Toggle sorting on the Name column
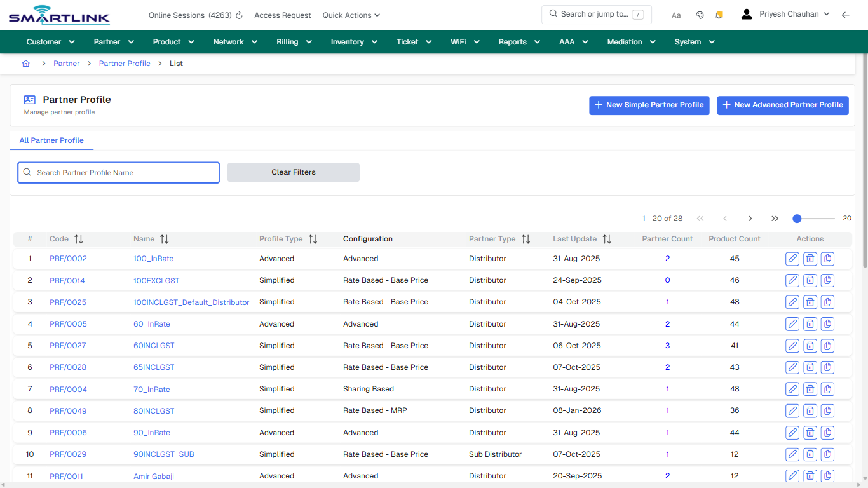 [165, 239]
